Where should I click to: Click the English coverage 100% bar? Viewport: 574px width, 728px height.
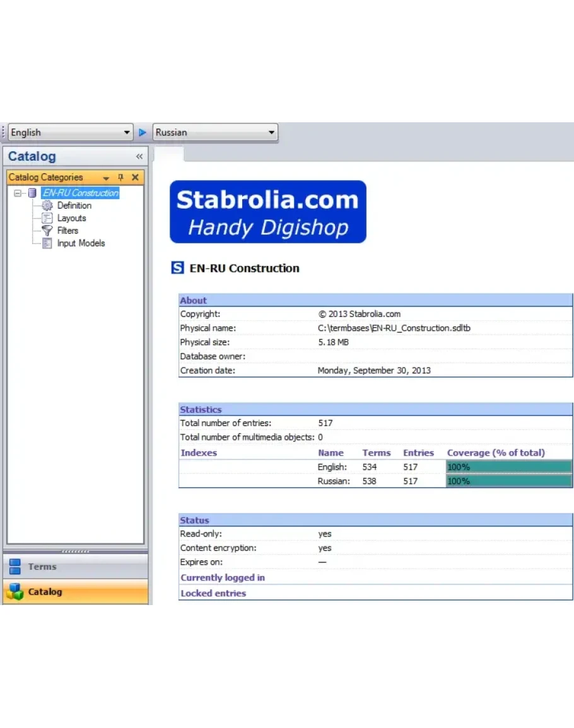(508, 467)
